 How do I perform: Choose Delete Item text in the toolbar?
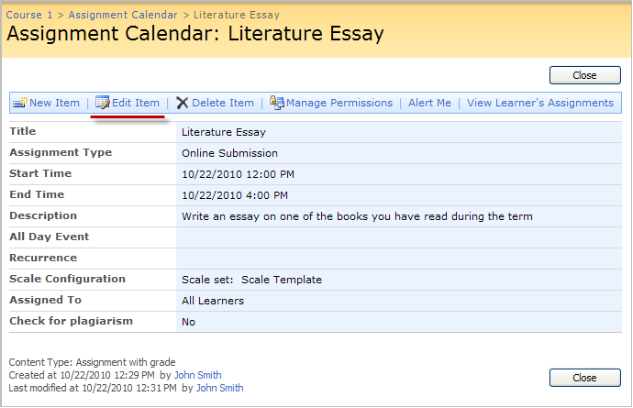pos(223,103)
